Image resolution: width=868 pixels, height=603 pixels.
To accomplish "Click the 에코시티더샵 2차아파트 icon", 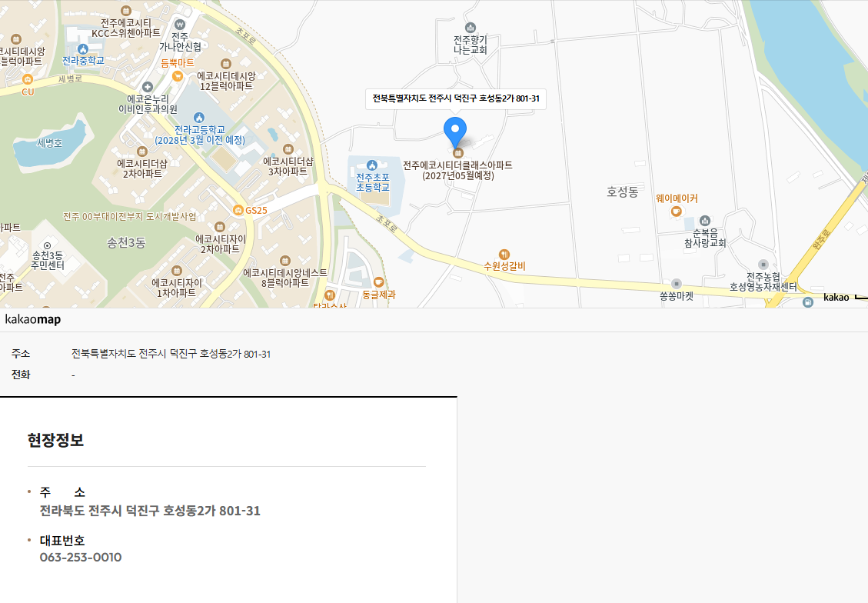I will tap(141, 152).
